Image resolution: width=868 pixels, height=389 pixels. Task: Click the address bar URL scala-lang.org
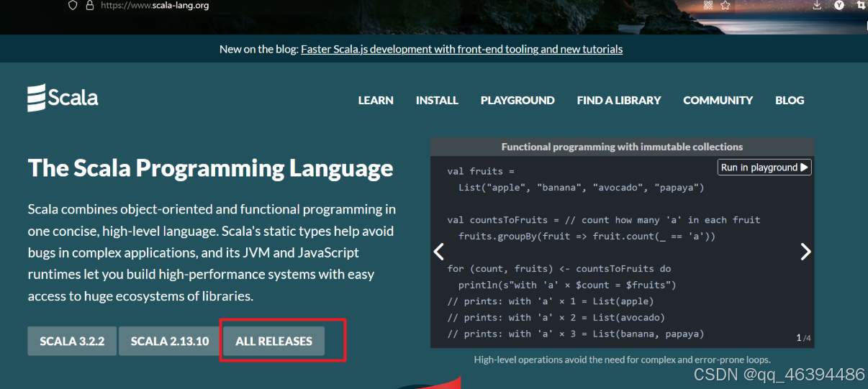click(x=155, y=5)
